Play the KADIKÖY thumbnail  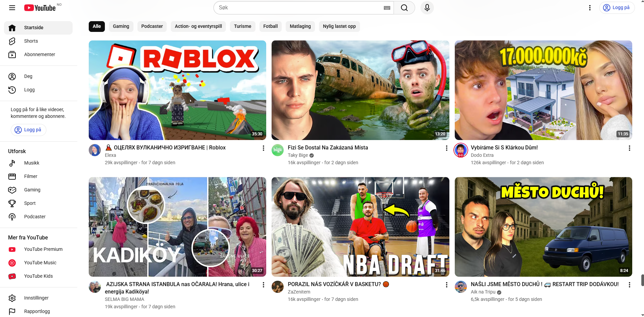tap(177, 227)
